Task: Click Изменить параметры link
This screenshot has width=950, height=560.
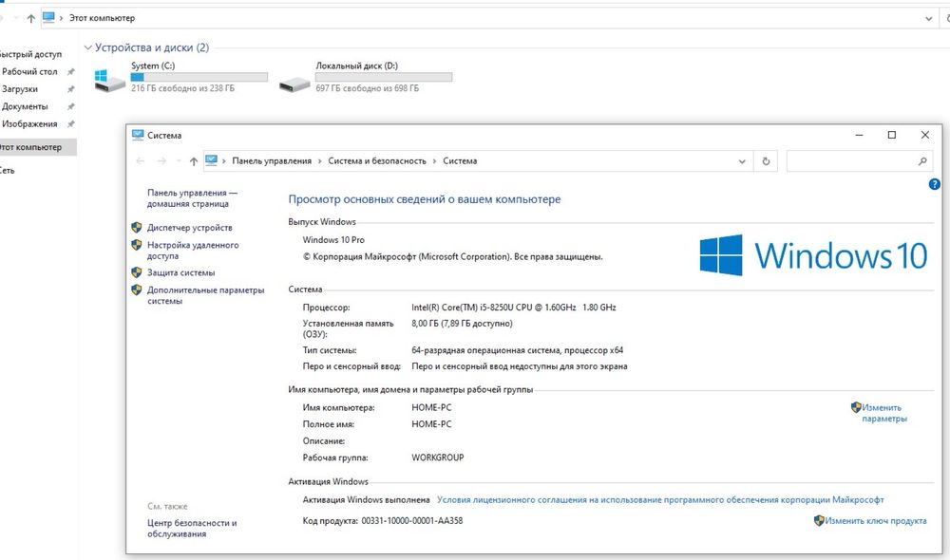Action: tap(883, 413)
